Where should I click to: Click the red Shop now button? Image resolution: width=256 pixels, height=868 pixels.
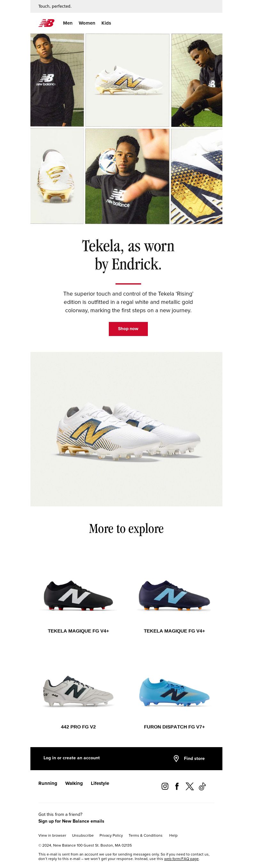coord(128,329)
